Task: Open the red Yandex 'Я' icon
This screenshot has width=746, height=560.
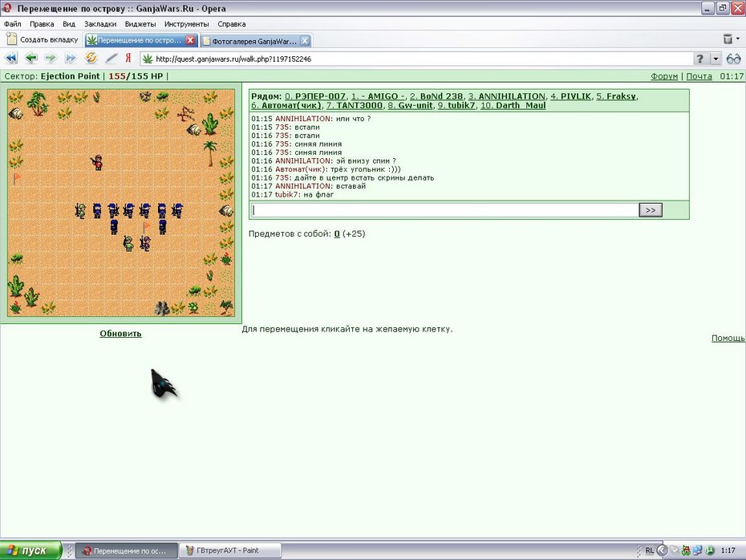Action: [128, 58]
